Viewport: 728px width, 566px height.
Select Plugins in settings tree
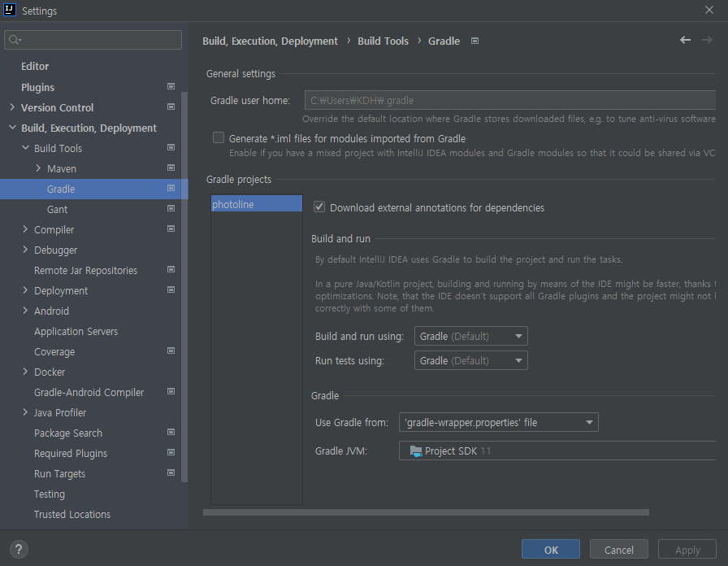[x=37, y=87]
